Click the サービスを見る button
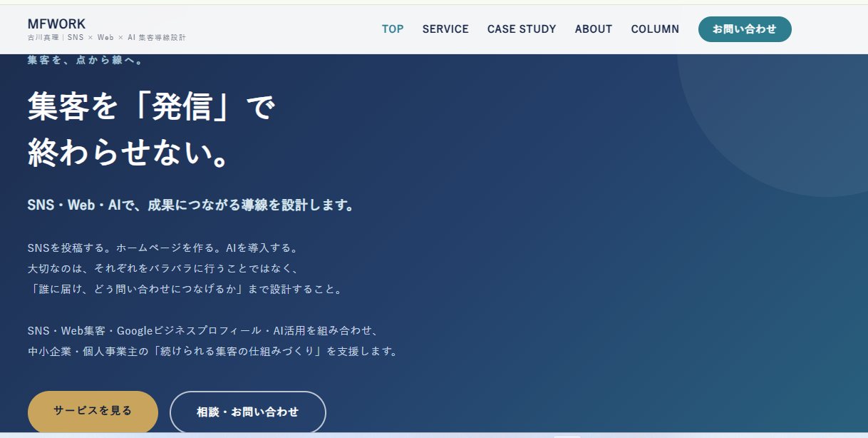This screenshot has height=438, width=868. tap(93, 411)
